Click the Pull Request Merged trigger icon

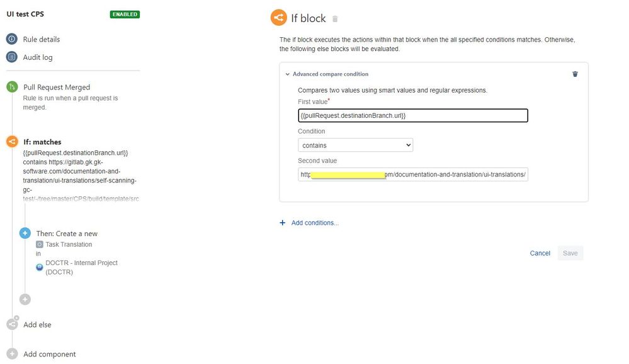[12, 88]
